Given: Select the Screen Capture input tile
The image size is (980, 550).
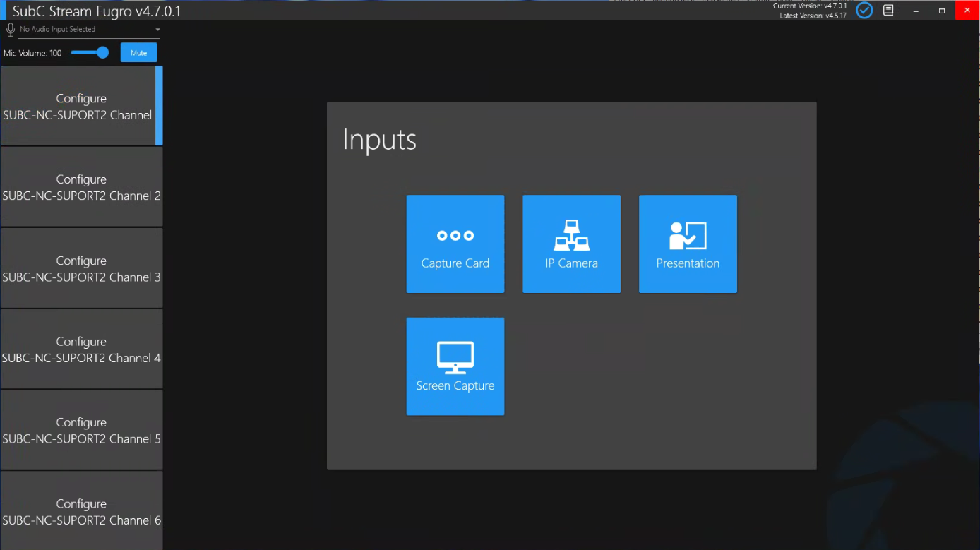Looking at the screenshot, I should [x=455, y=366].
